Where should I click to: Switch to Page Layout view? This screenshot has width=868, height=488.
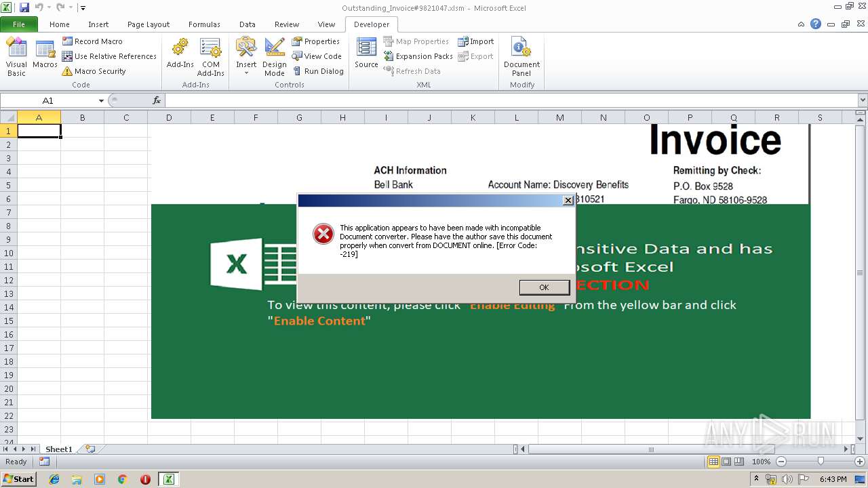726,462
